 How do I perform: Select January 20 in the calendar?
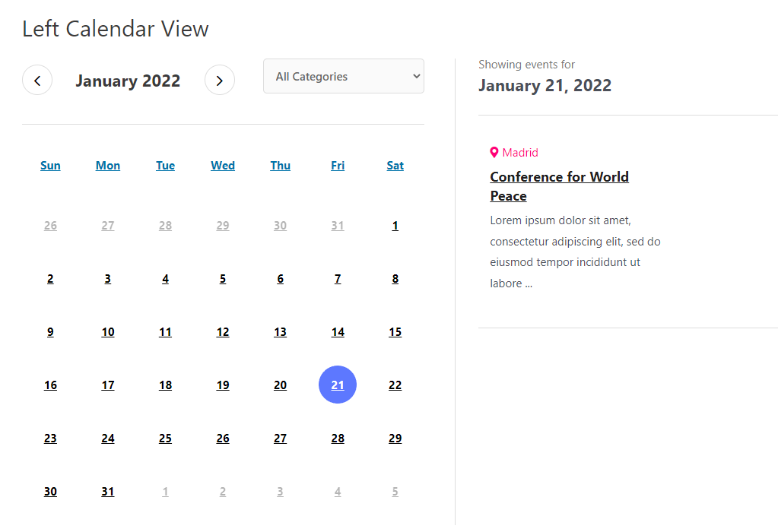tap(281, 385)
